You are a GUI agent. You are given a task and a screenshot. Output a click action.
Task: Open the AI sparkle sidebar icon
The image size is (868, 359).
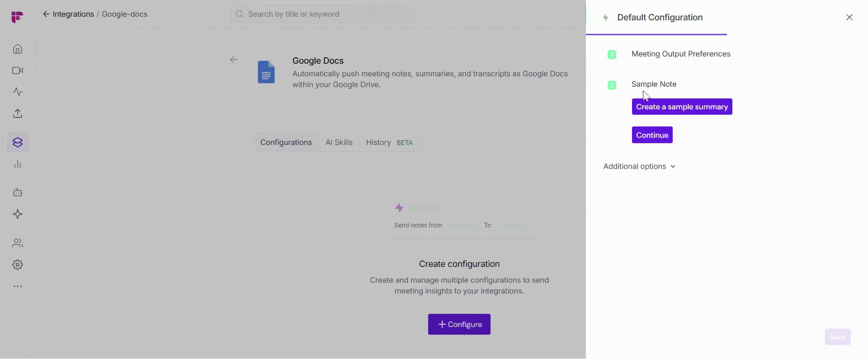18,214
